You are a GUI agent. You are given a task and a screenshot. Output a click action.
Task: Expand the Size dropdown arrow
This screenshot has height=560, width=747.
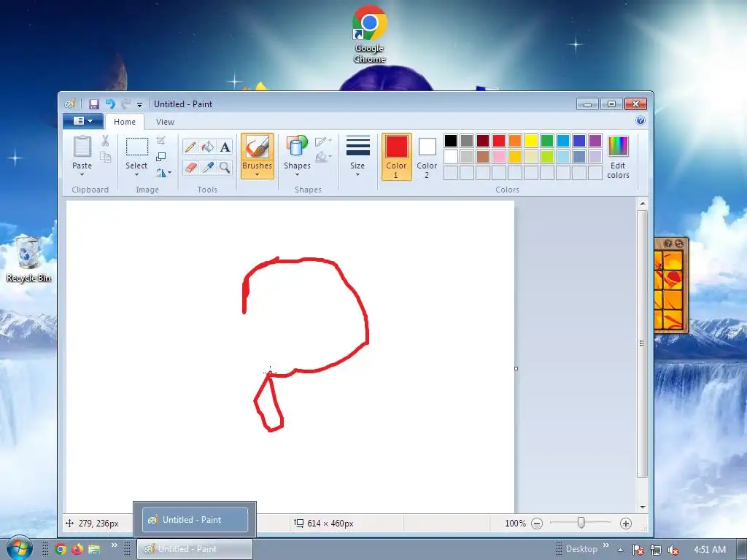pyautogui.click(x=357, y=175)
